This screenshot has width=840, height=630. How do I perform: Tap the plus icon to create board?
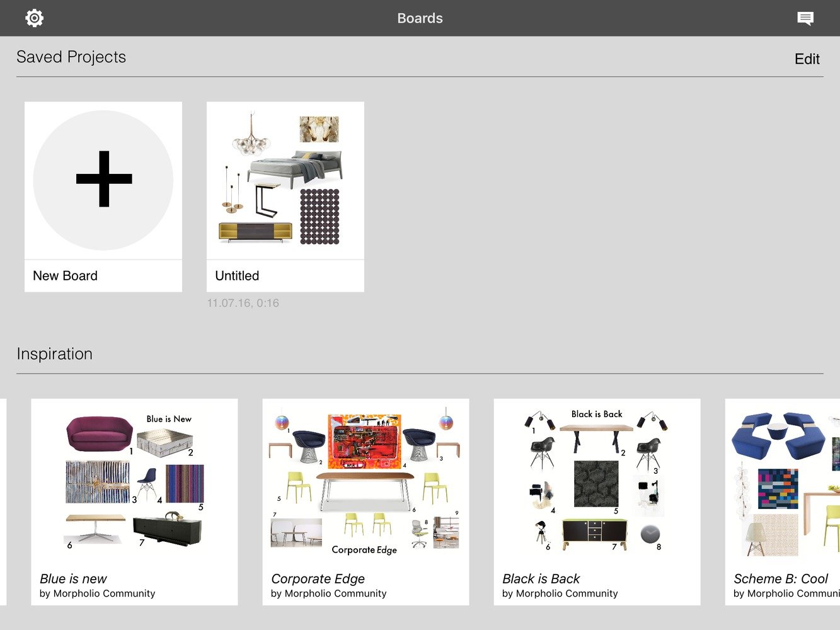[103, 180]
